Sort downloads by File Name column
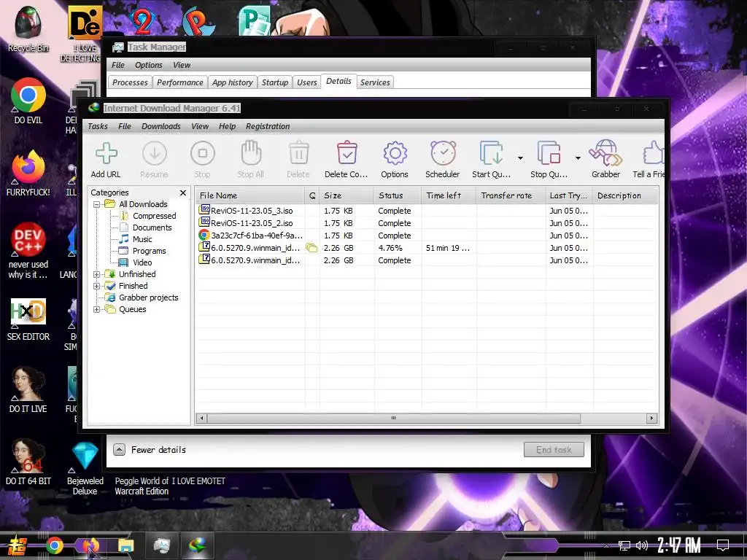The image size is (747, 560). point(251,195)
